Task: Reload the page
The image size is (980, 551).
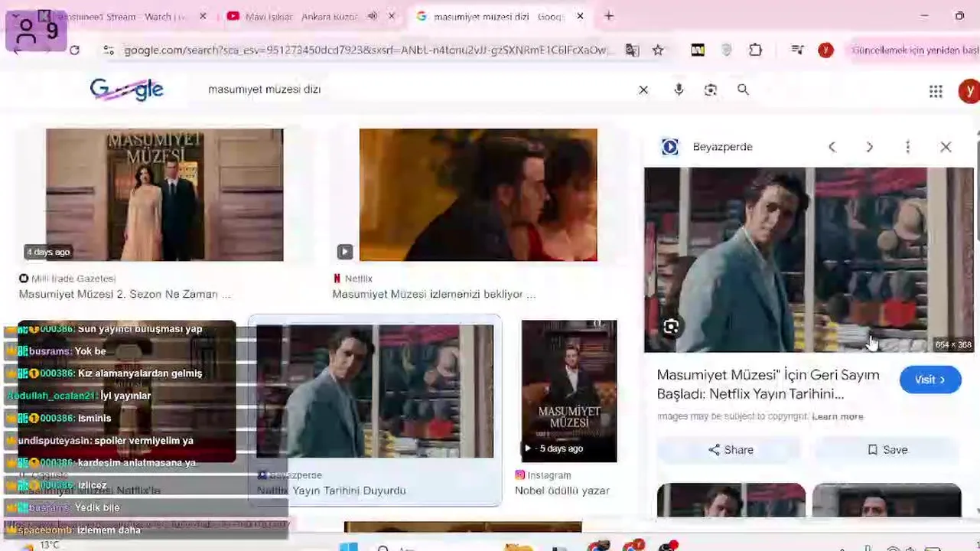Action: tap(74, 50)
